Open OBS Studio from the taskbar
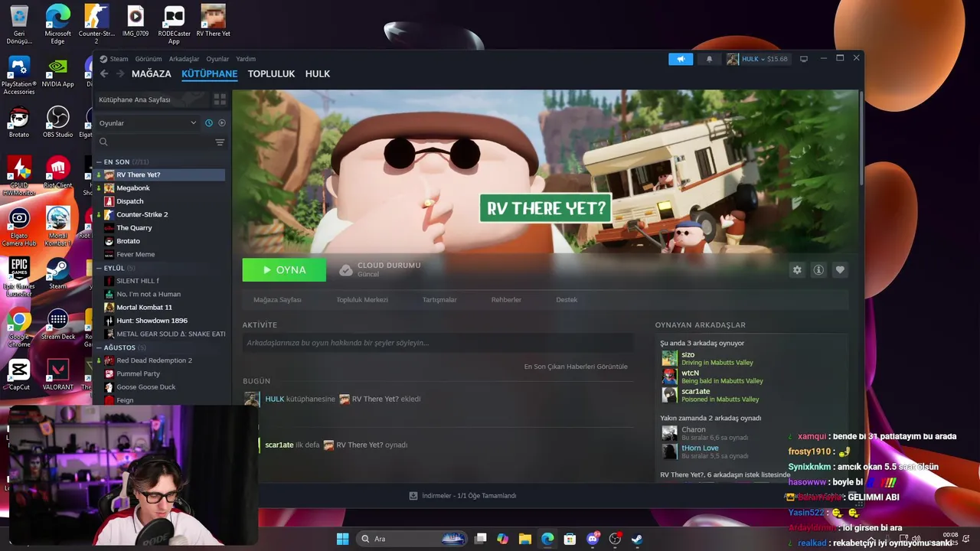 pyautogui.click(x=615, y=539)
